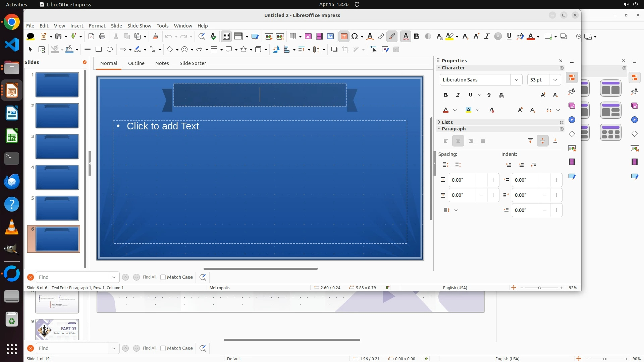Click the Insert Text Box icon
This screenshot has width=644, height=362.
344,37
